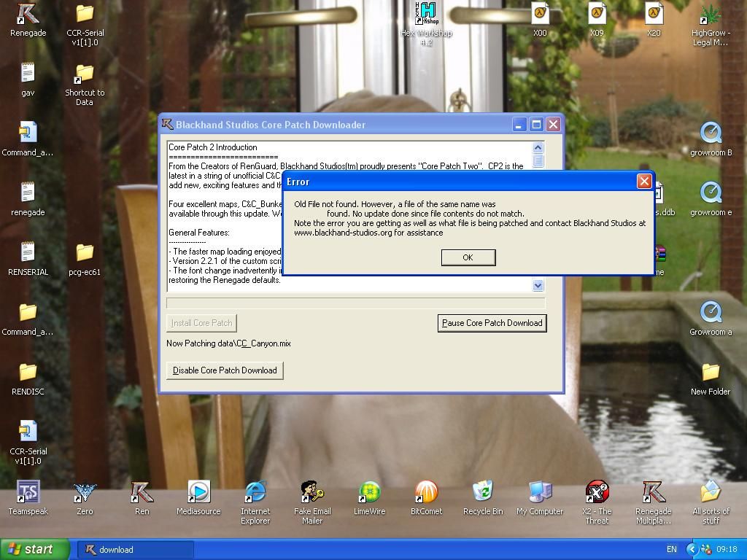
Task: Click OK in the Error dialog
Action: pyautogui.click(x=468, y=257)
